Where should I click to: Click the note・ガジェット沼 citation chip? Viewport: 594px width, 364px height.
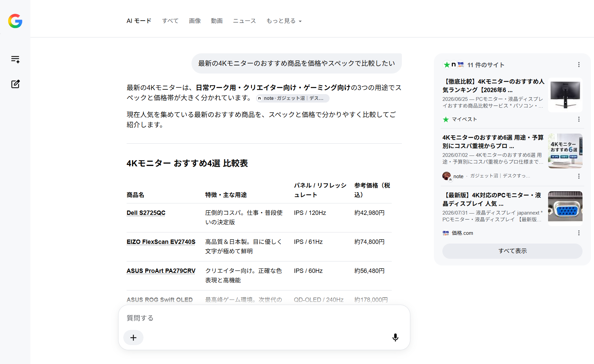pos(292,98)
